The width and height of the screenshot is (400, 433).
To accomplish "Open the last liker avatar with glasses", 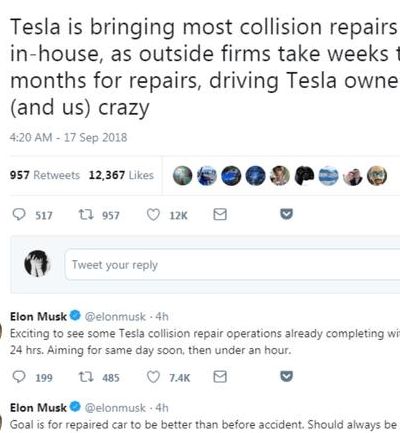I will (377, 175).
